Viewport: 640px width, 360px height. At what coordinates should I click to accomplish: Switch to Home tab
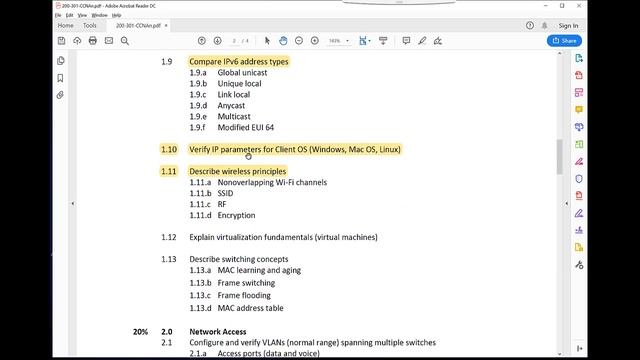click(65, 25)
